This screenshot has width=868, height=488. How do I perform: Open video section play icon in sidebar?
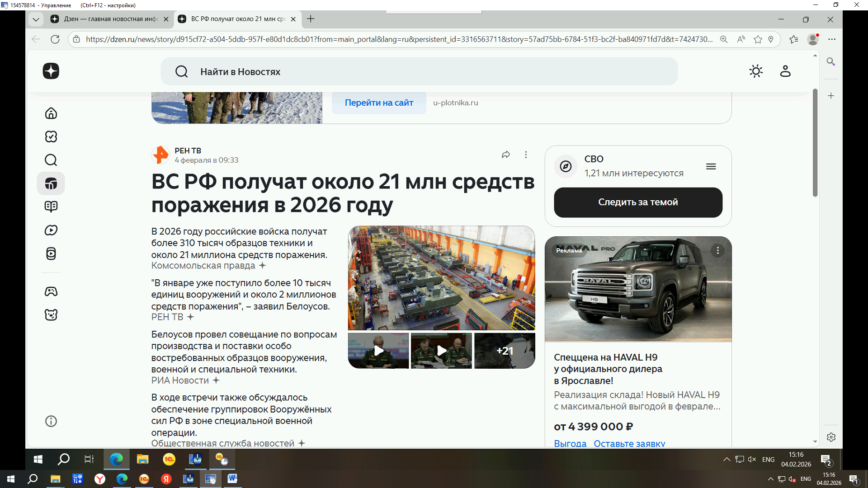pyautogui.click(x=51, y=230)
